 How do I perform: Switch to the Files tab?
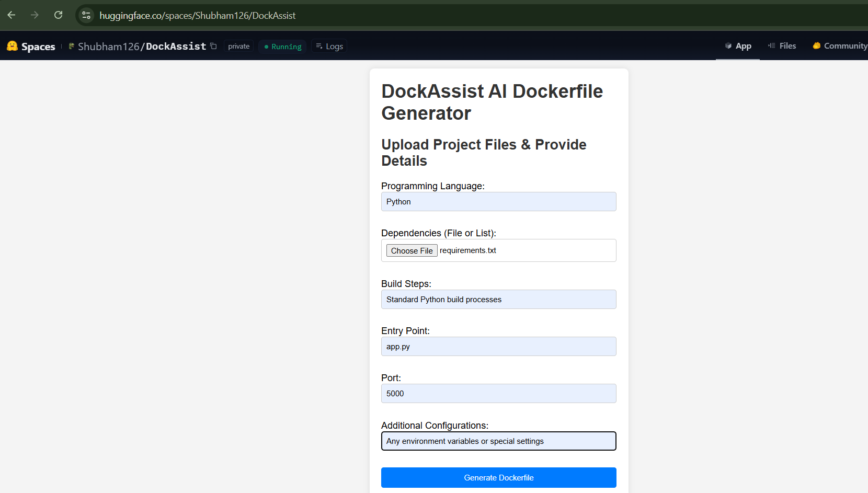[x=782, y=46]
